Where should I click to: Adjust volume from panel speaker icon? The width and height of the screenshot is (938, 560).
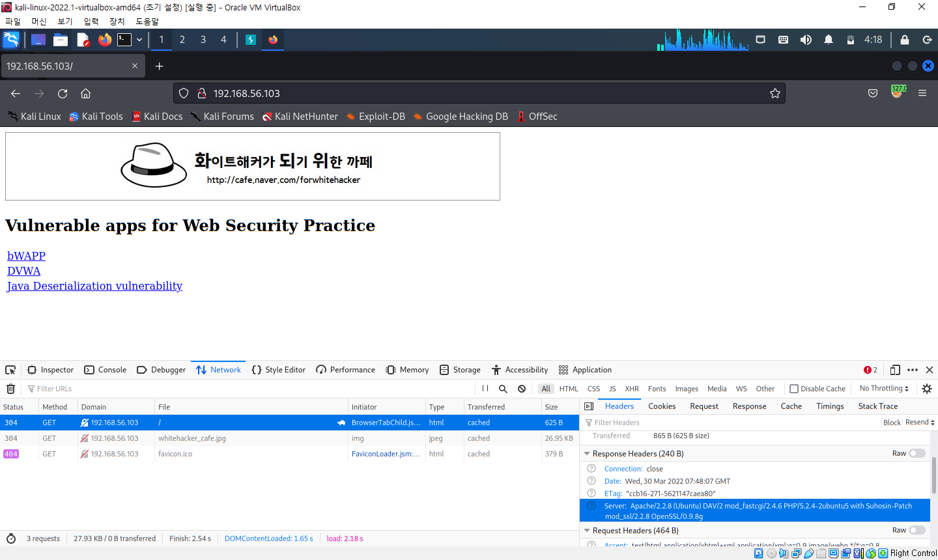pyautogui.click(x=806, y=40)
